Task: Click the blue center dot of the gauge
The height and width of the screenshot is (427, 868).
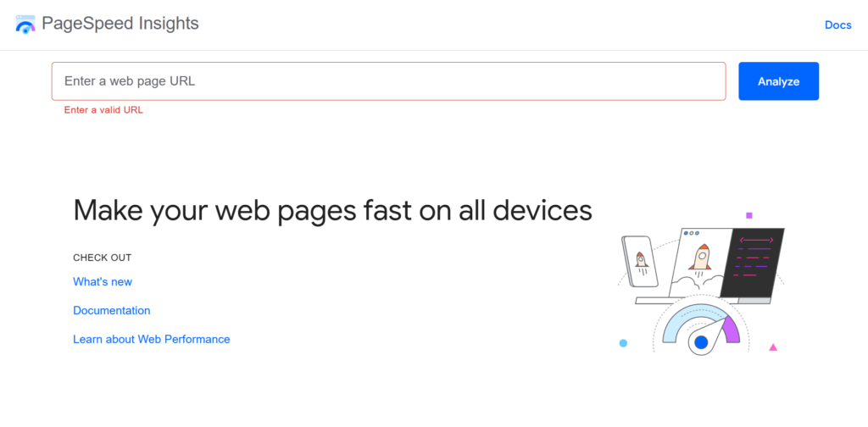Action: (701, 343)
